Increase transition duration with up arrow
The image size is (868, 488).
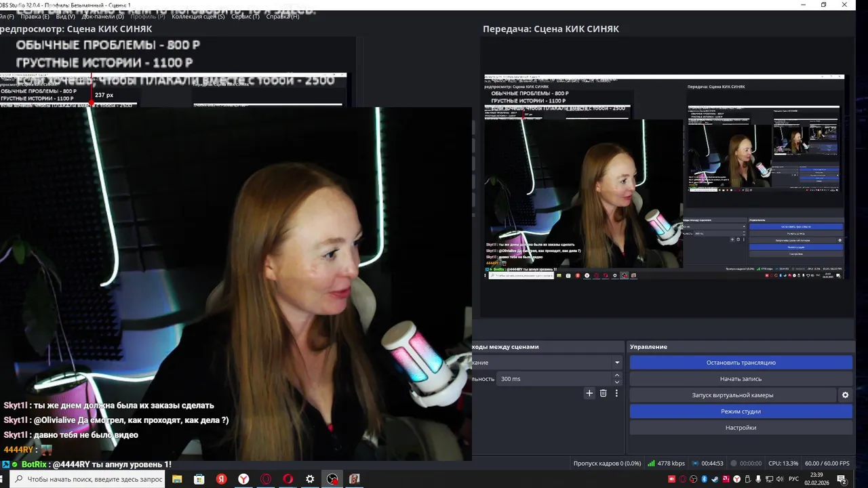[616, 375]
